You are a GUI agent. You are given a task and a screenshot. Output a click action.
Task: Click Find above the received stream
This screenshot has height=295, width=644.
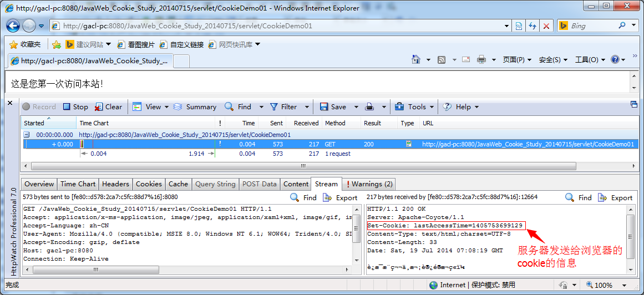tap(579, 197)
